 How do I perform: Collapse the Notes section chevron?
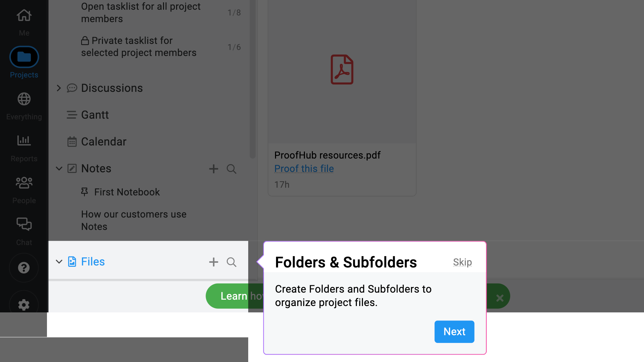[x=59, y=169]
